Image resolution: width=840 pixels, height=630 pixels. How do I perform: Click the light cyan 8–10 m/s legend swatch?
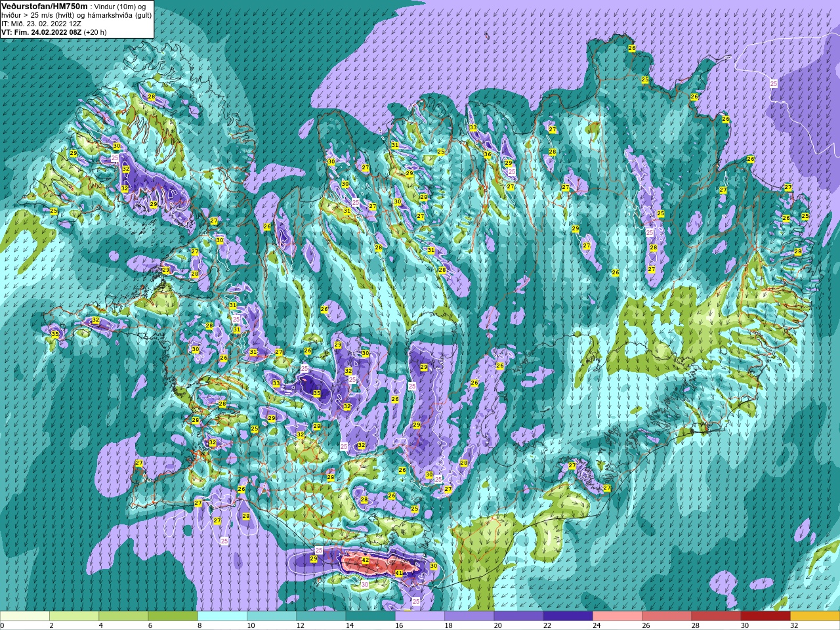tap(222, 616)
